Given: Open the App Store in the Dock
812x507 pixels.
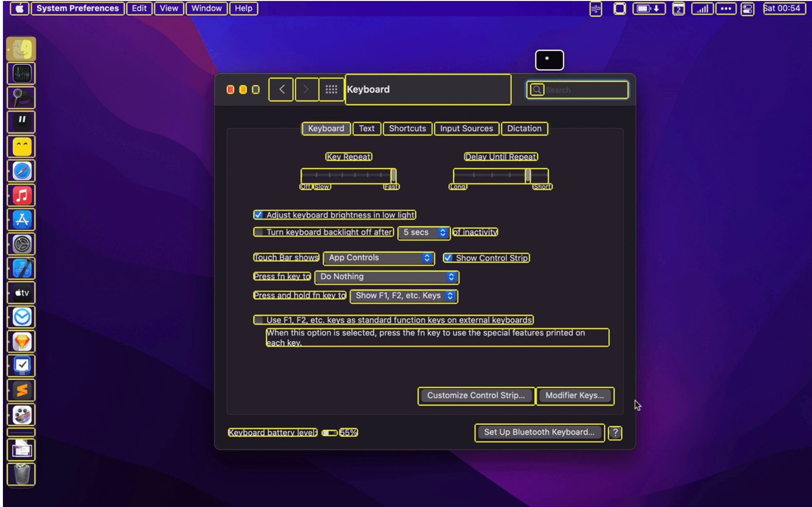Looking at the screenshot, I should tap(21, 220).
